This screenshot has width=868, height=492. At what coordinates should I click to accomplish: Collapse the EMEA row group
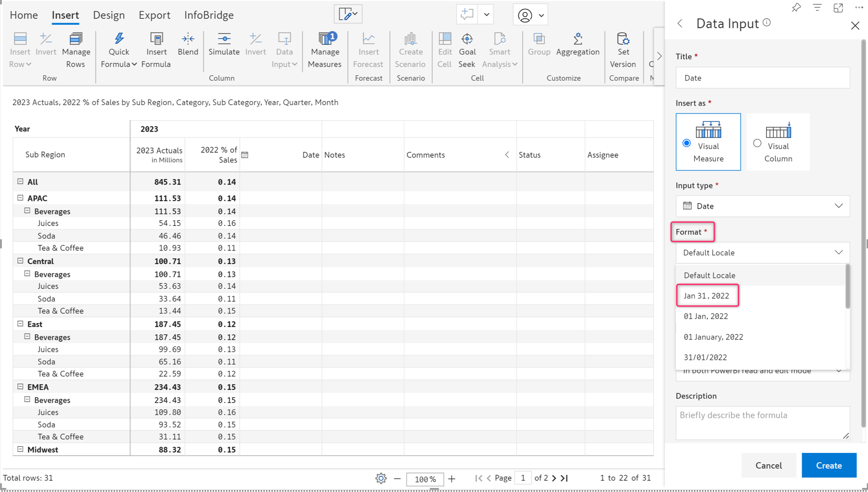[20, 387]
